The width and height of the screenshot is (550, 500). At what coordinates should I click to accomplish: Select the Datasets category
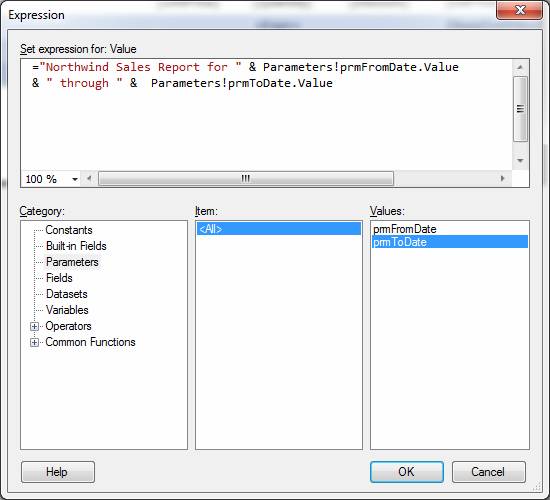pyautogui.click(x=67, y=294)
